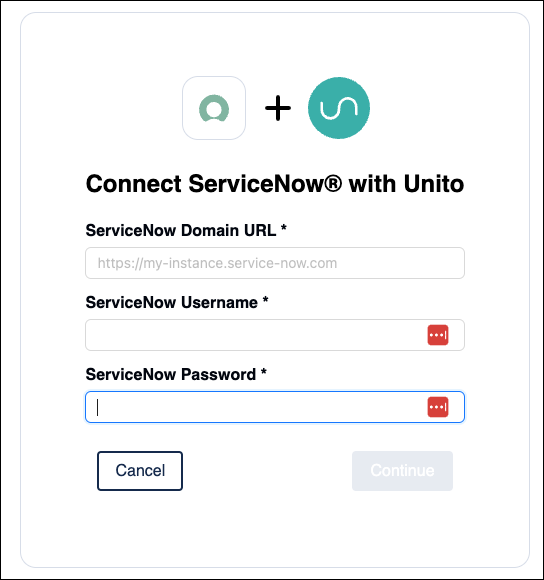Click the disabled Continue button
The width and height of the screenshot is (544, 580).
point(402,471)
